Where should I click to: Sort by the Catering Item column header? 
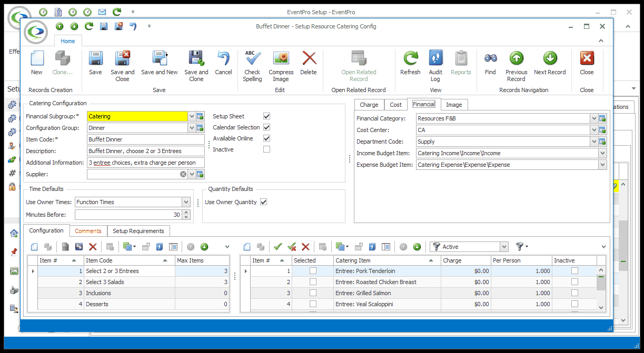(387, 260)
